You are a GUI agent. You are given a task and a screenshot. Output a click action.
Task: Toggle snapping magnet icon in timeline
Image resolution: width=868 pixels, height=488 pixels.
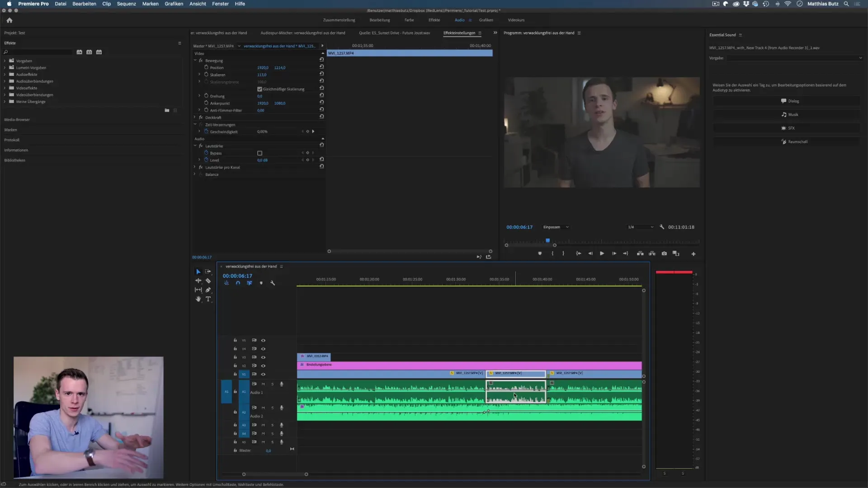(x=238, y=283)
